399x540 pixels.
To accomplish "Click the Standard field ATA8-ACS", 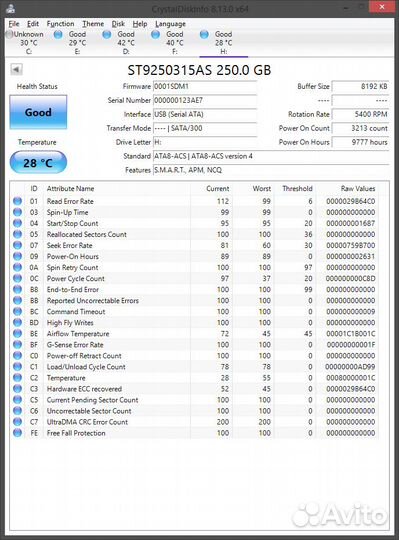I will point(271,156).
